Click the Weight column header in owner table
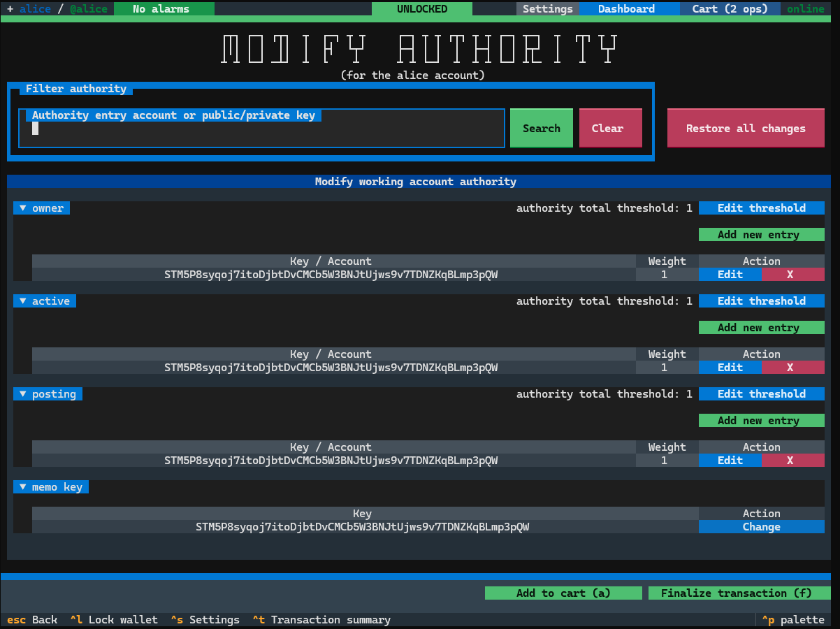The image size is (840, 629). point(667,261)
